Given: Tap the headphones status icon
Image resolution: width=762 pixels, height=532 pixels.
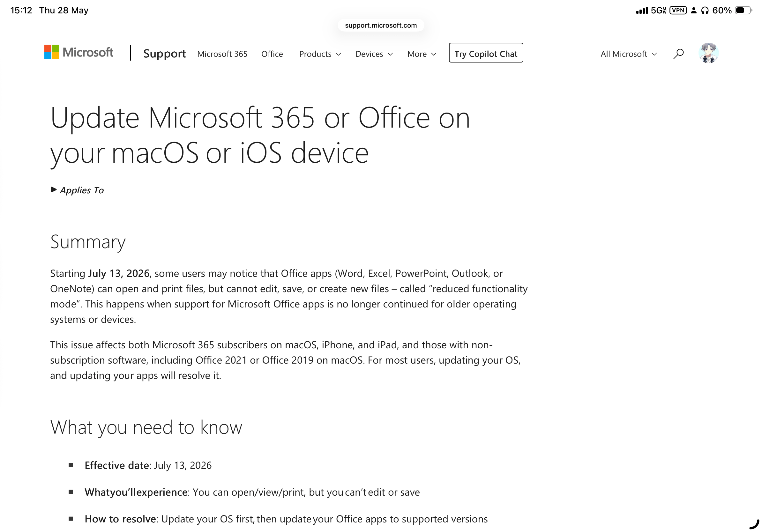Looking at the screenshot, I should click(x=705, y=11).
